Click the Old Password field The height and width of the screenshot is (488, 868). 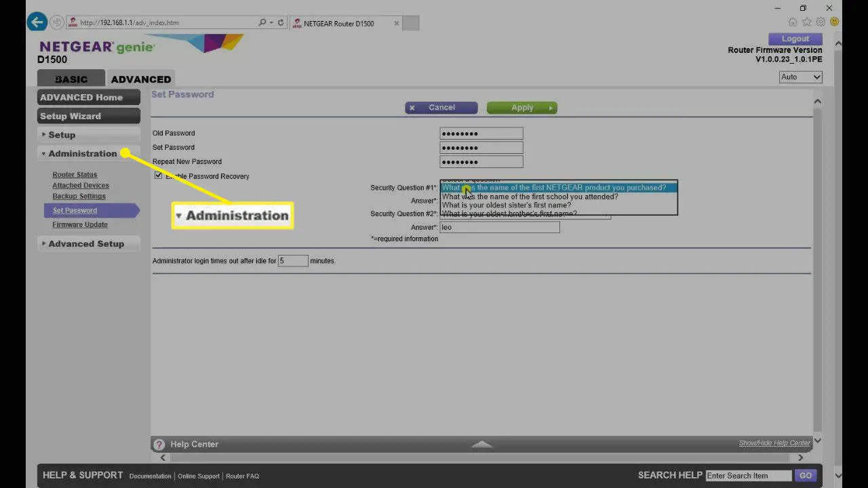click(x=481, y=134)
